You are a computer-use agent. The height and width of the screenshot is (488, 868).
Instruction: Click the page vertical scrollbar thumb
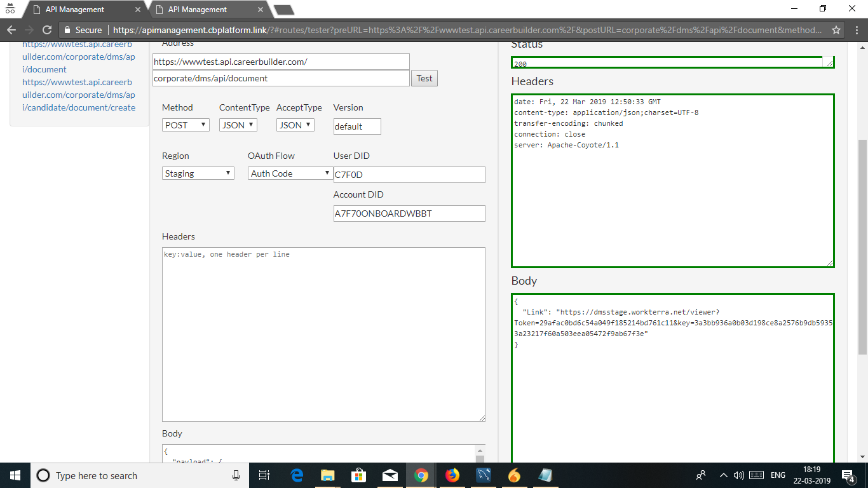862,247
